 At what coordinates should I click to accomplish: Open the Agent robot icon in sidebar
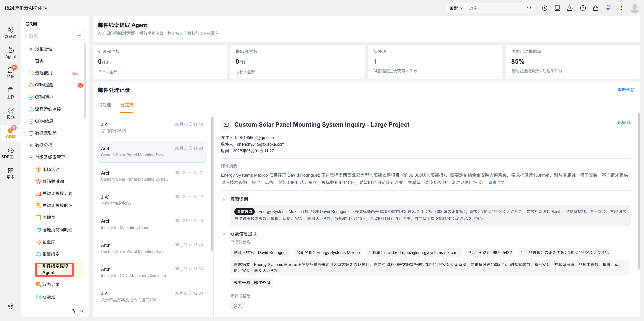coord(11,53)
